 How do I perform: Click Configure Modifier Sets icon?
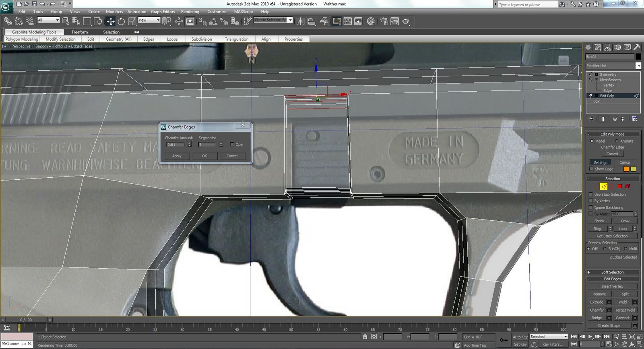pyautogui.click(x=635, y=119)
